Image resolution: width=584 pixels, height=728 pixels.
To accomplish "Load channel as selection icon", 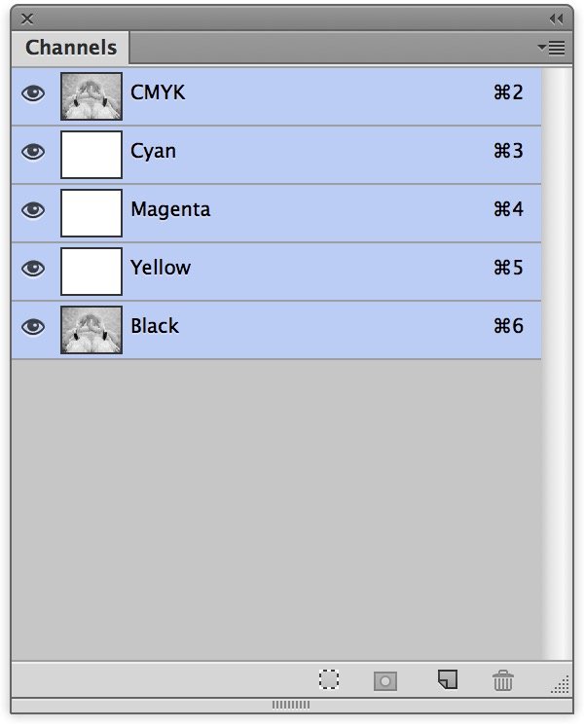I will coord(330,679).
